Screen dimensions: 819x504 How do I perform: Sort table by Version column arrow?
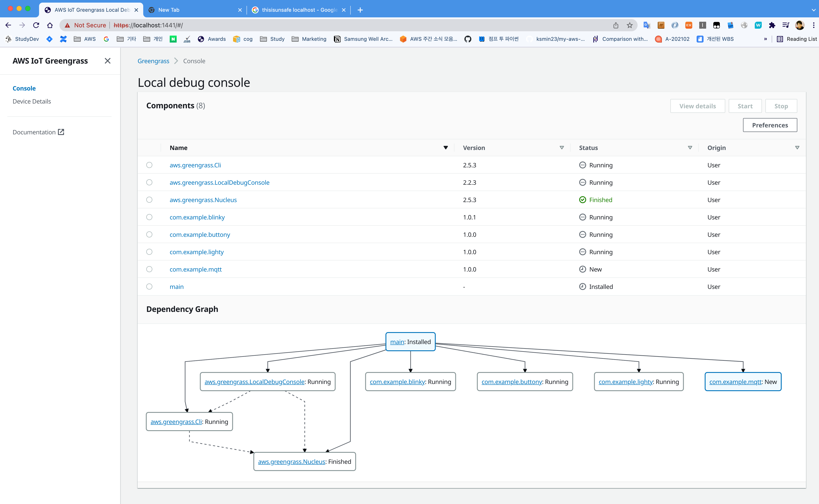[561, 148]
